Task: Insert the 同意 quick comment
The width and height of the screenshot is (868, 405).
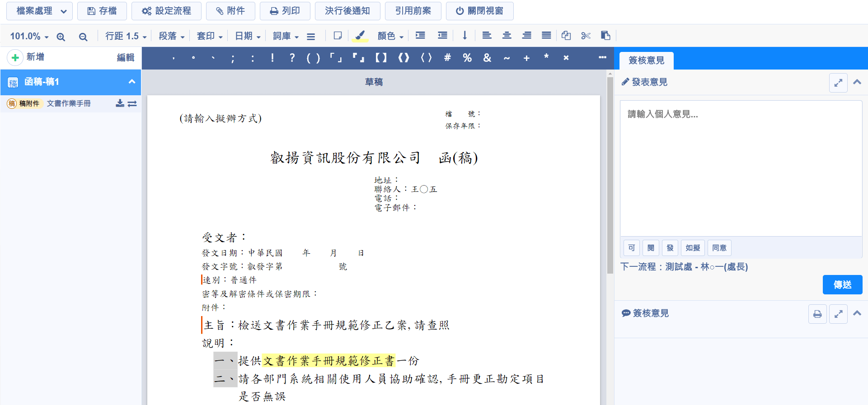Action: click(719, 248)
